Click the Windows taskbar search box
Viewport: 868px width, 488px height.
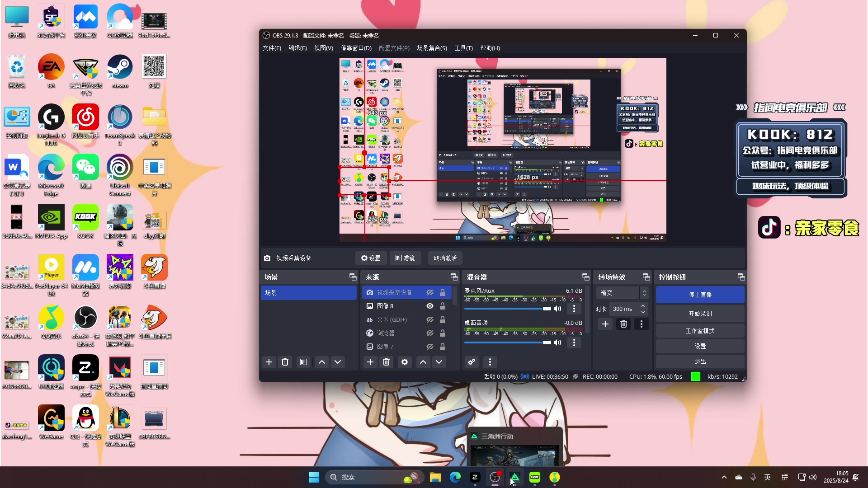pos(375,477)
